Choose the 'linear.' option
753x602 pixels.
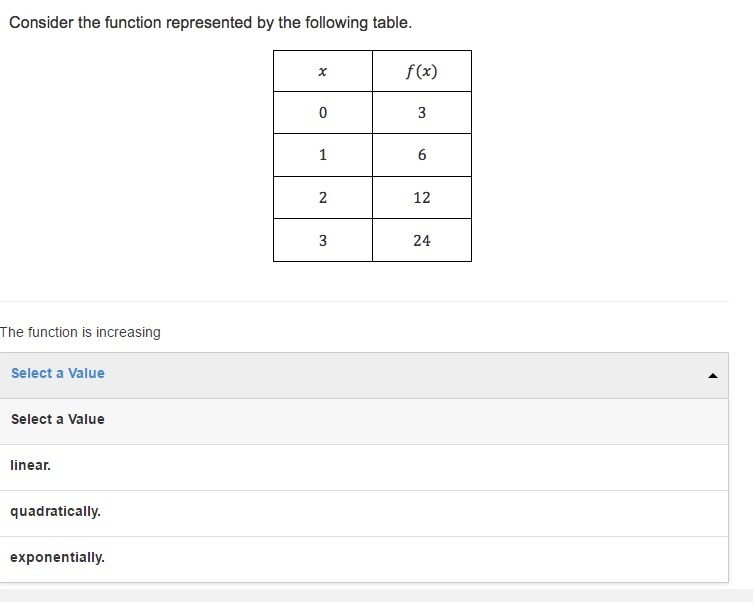click(364, 467)
